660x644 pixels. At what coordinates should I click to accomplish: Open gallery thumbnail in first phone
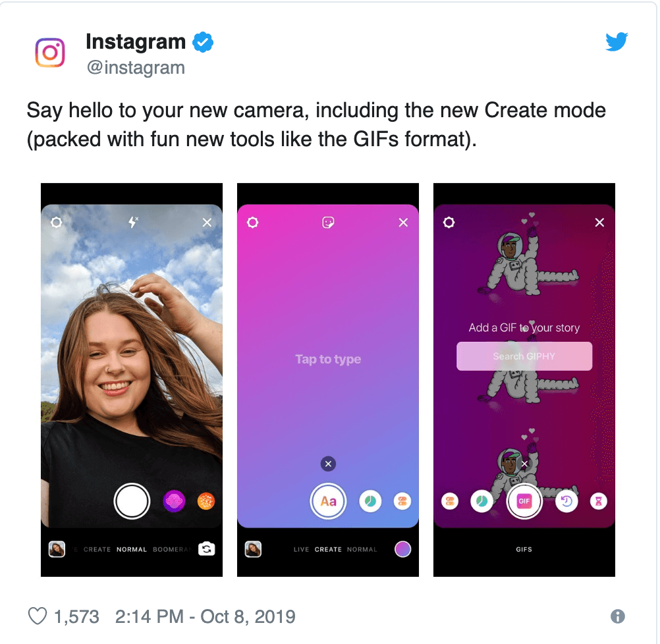tap(57, 549)
